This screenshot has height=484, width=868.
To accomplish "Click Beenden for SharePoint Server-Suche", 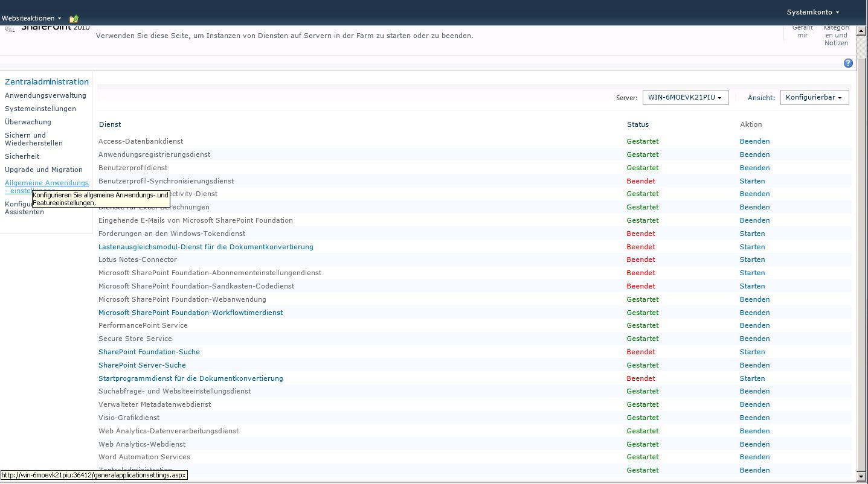I will point(754,365).
